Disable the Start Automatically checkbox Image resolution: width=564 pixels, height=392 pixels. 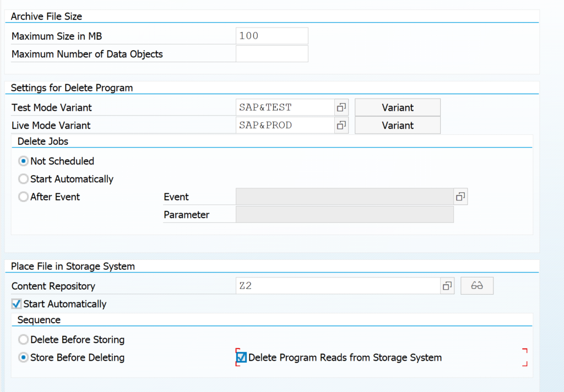tap(16, 303)
